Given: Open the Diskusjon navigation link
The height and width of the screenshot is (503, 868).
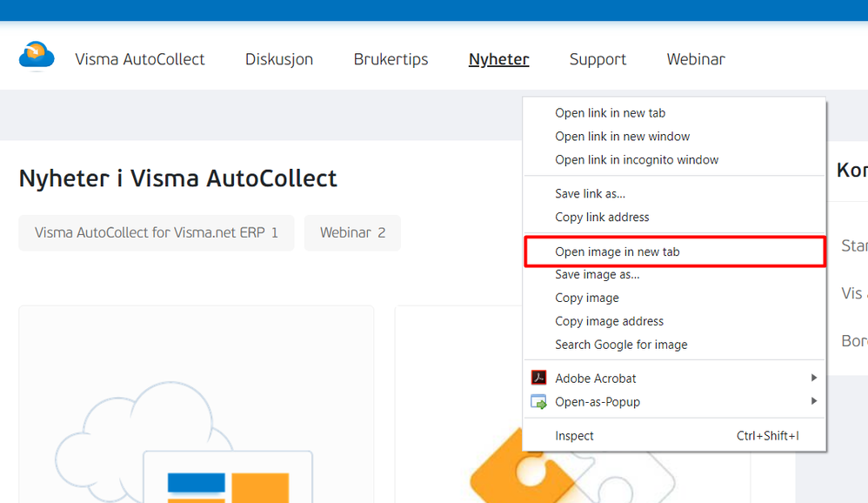Looking at the screenshot, I should point(279,59).
